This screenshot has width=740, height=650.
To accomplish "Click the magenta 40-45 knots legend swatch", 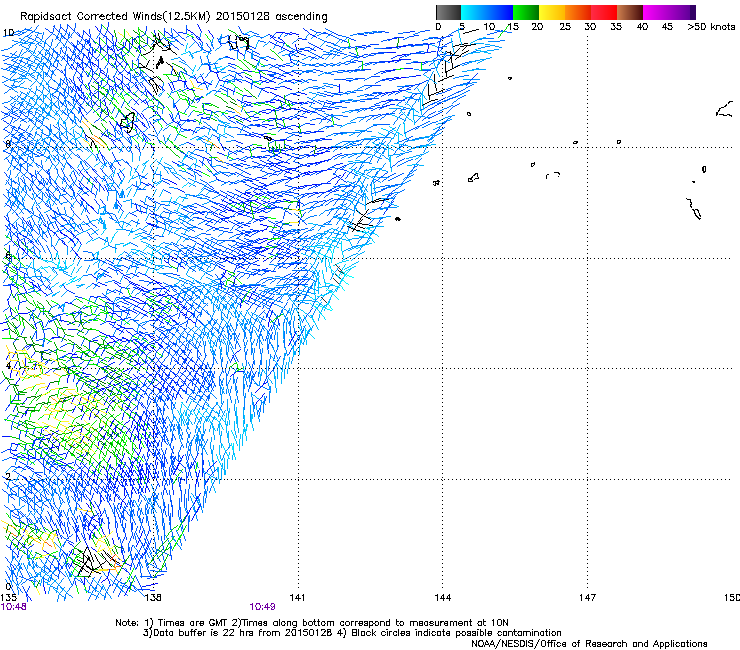I will (x=656, y=12).
